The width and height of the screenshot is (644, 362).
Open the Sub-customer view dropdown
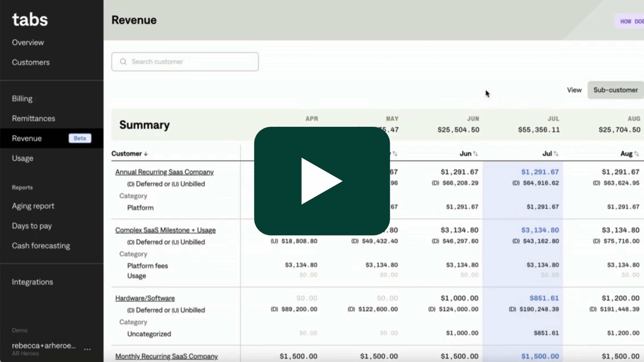[615, 90]
